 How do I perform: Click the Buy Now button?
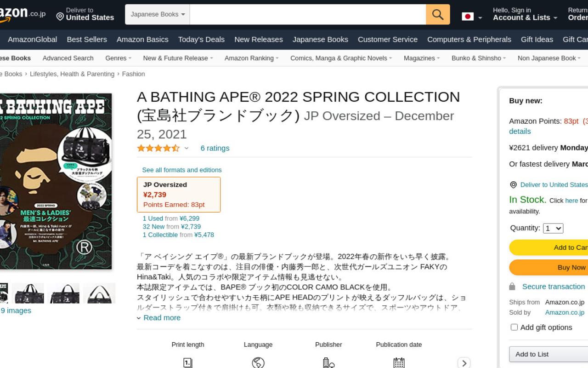(x=548, y=267)
